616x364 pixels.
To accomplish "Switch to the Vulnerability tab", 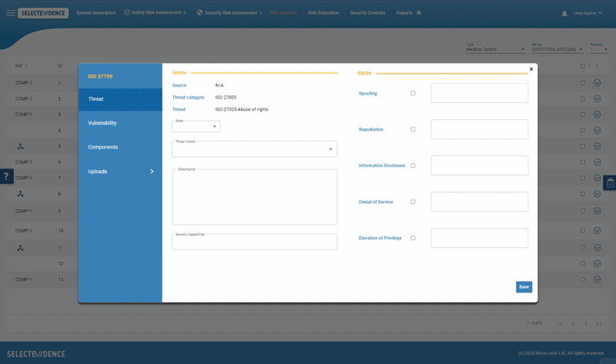I will tap(102, 123).
